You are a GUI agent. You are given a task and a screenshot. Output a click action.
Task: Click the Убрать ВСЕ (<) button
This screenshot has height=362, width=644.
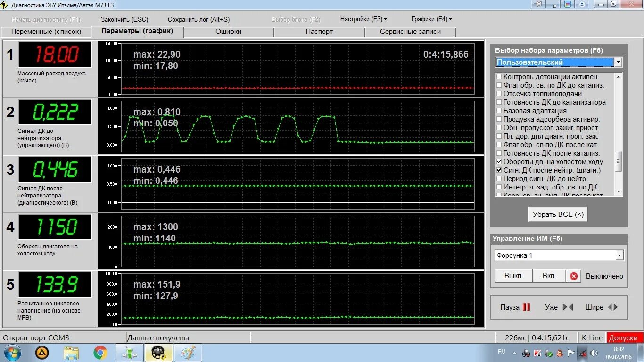558,214
